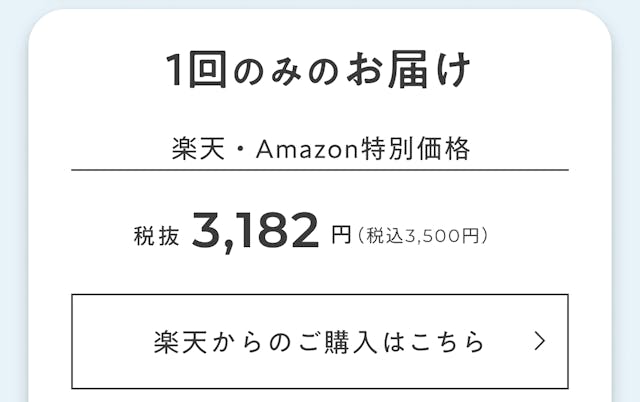Click the chevron arrow on the Rakuten button
640x402 pixels.
[540, 342]
